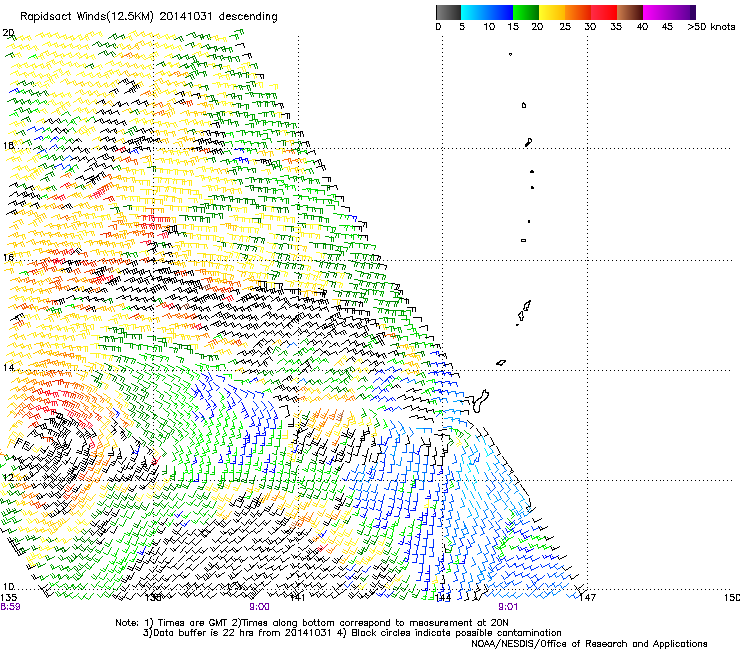Viewport: 740px width, 650px height.
Task: Click the red 30-35 knots legend band
Action: (x=604, y=12)
